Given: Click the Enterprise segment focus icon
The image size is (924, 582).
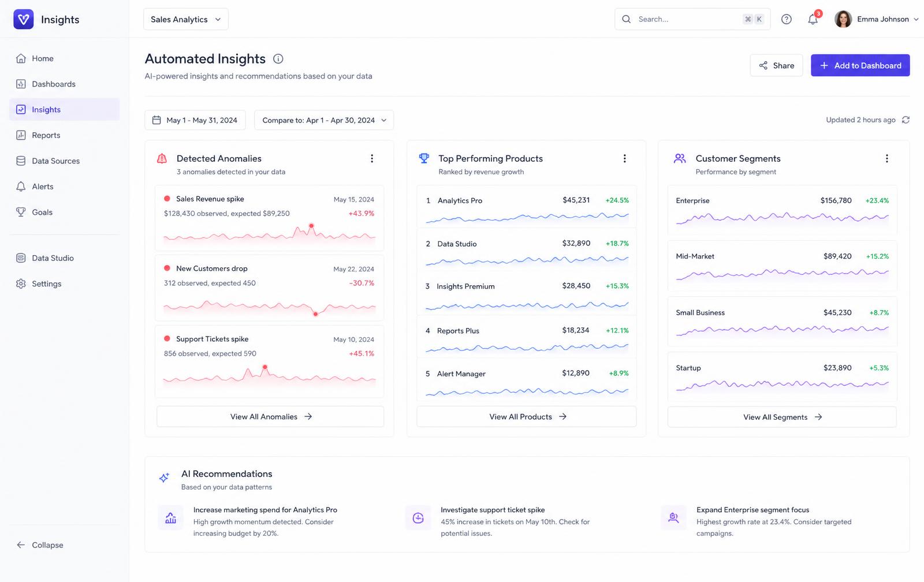Looking at the screenshot, I should click(673, 518).
